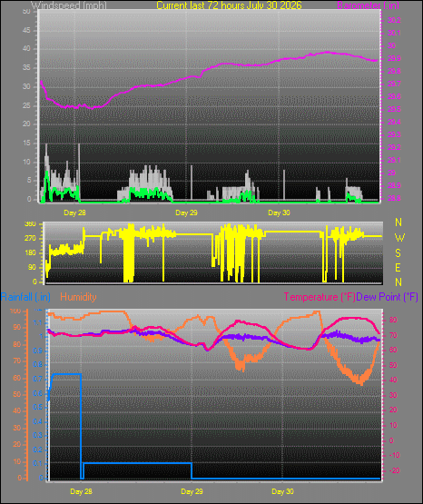Click the 29.1 barometer scale value
This screenshot has width=423, height=504.
[394, 160]
